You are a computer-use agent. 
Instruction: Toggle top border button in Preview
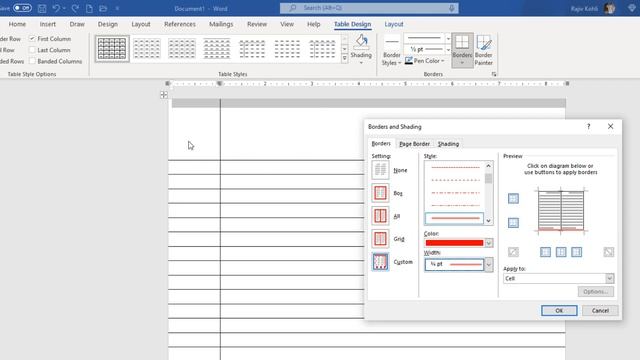pyautogui.click(x=513, y=199)
